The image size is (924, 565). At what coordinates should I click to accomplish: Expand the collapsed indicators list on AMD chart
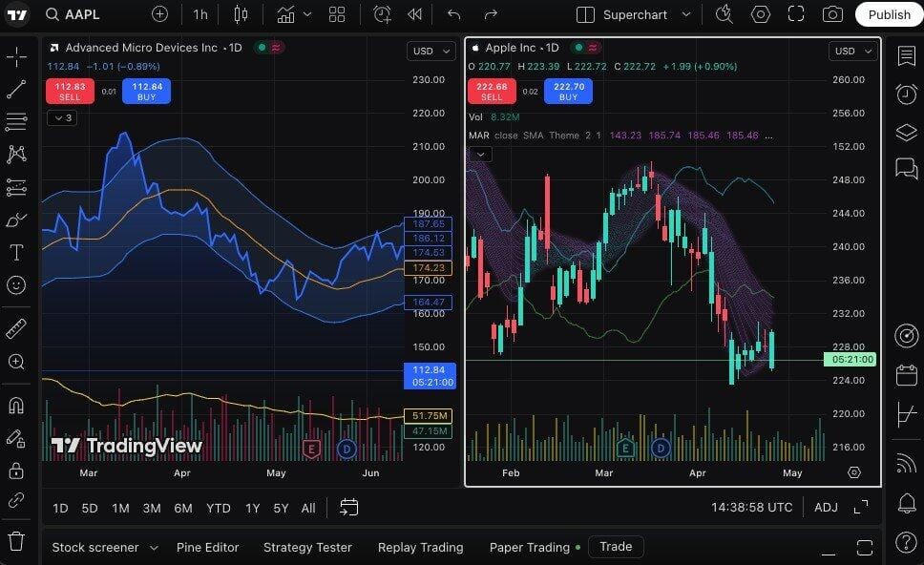(x=61, y=117)
